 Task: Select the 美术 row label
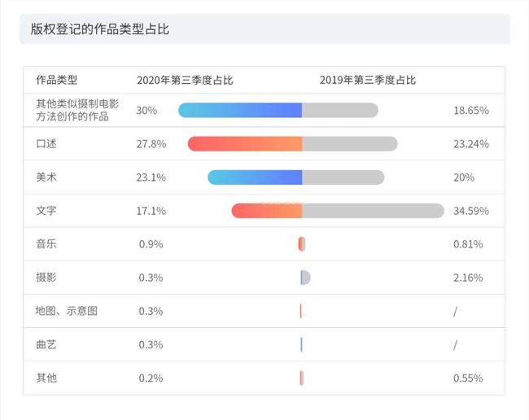[46, 177]
